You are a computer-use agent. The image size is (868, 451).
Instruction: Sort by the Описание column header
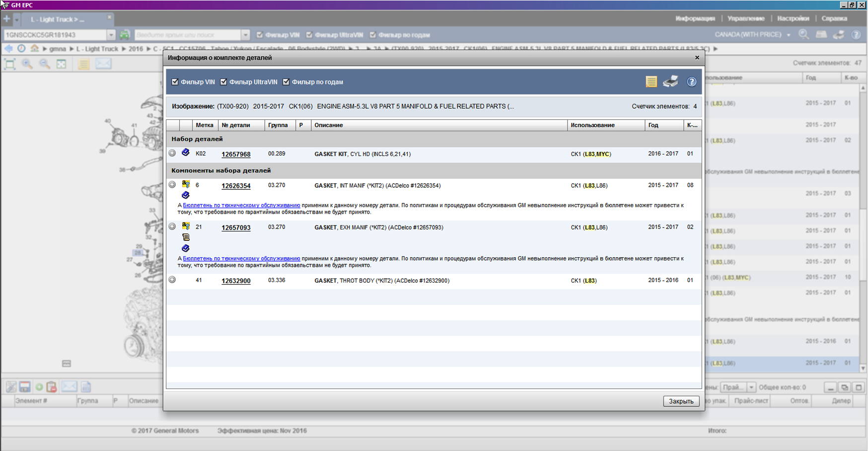tap(329, 125)
